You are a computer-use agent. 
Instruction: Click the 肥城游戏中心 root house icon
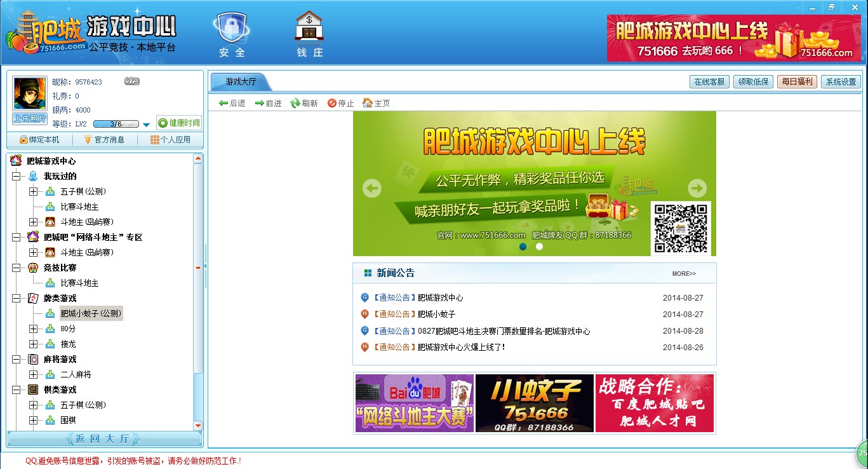coord(17,161)
